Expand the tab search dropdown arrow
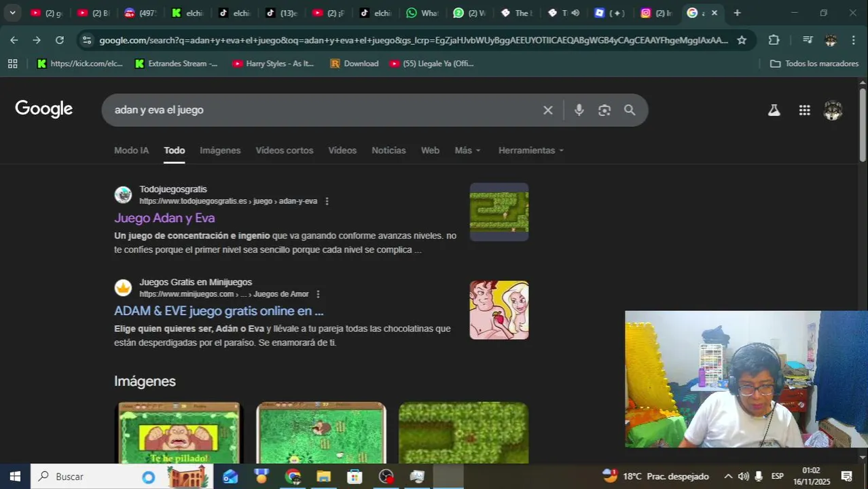This screenshot has height=489, width=868. (x=12, y=13)
